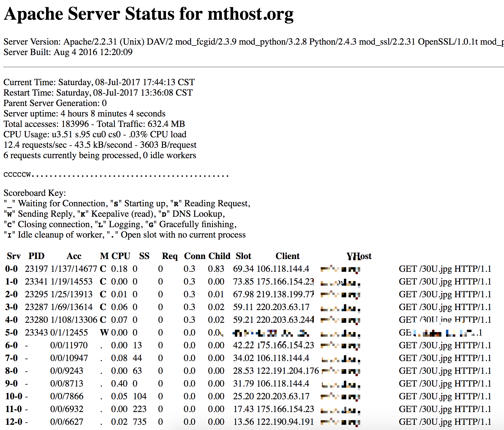
Task: Click the "Parent Server Generation: 0" text
Action: pyautogui.click(x=55, y=103)
